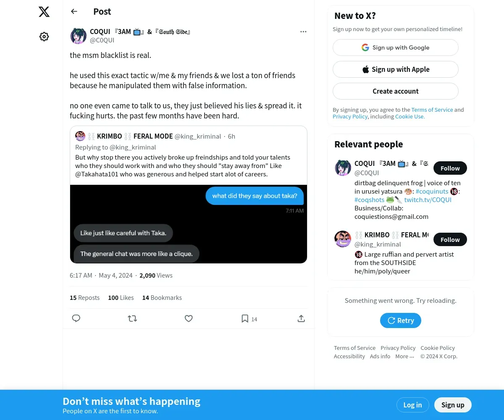
Task: Click Log in on the bottom banner
Action: [x=412, y=405]
